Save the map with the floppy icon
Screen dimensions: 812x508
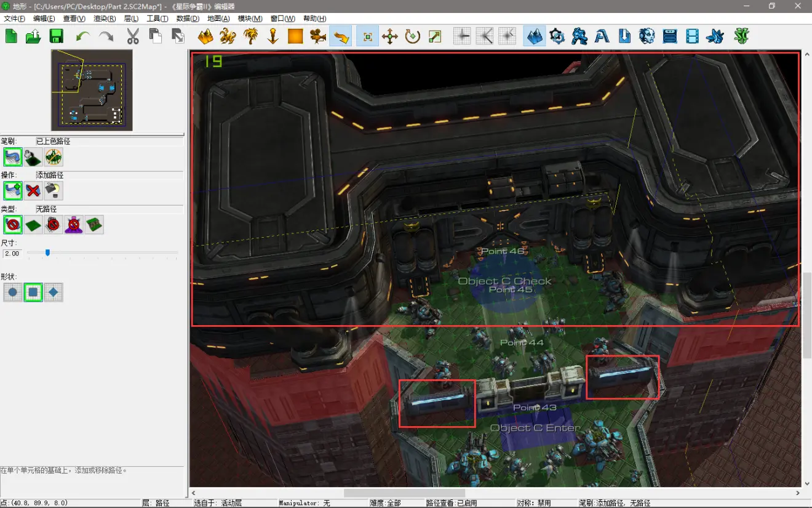[x=56, y=36]
